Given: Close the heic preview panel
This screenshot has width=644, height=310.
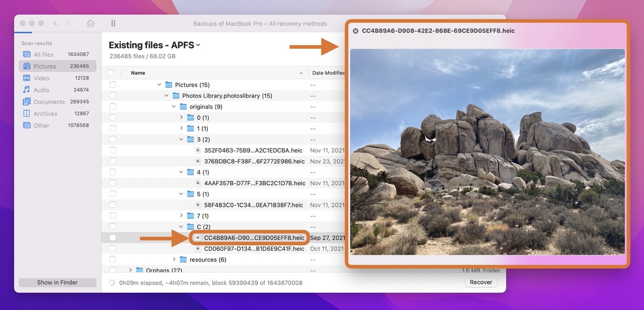Looking at the screenshot, I should coord(356,31).
